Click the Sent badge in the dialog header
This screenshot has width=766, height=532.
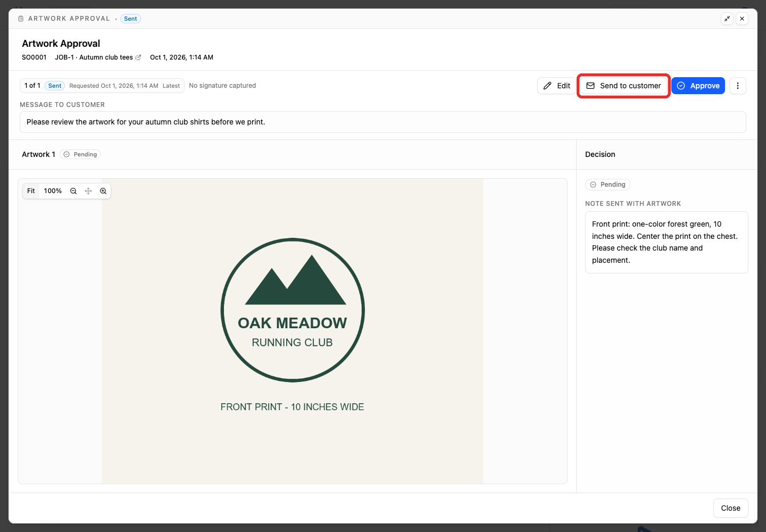[x=130, y=19]
